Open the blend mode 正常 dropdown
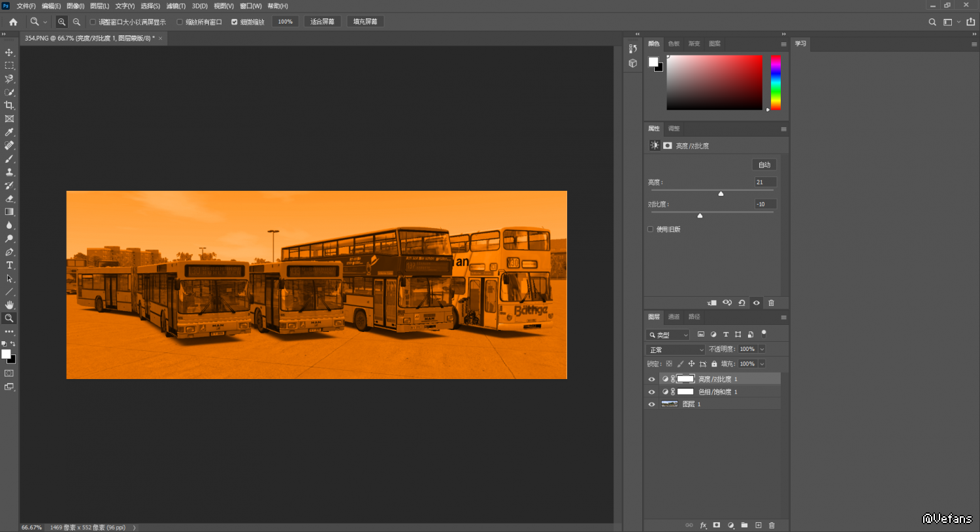The width and height of the screenshot is (980, 532). [x=676, y=350]
